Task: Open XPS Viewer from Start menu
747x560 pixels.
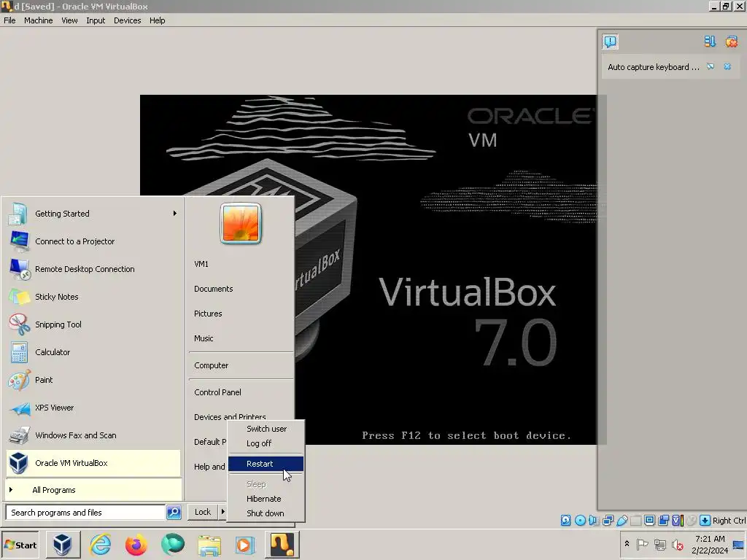Action: click(x=94, y=408)
